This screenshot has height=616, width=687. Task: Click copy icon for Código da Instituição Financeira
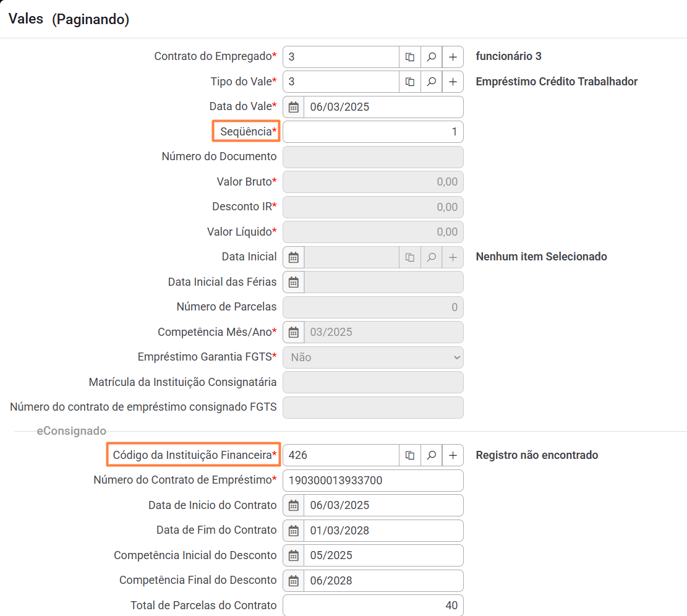(x=409, y=455)
